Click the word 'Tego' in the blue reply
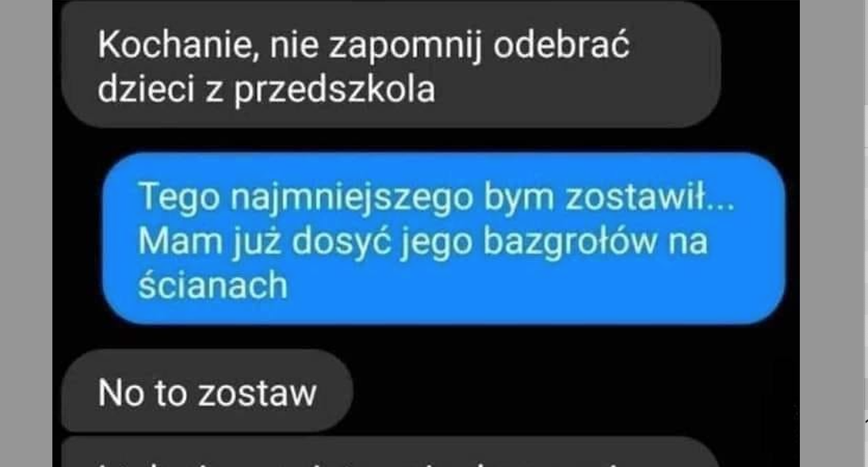The image size is (868, 467). [179, 197]
